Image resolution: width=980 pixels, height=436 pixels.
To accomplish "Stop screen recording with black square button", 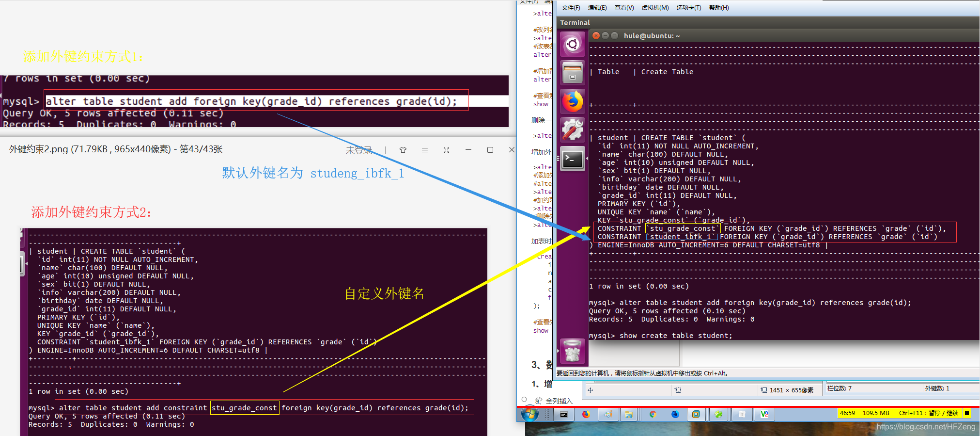I will [967, 413].
